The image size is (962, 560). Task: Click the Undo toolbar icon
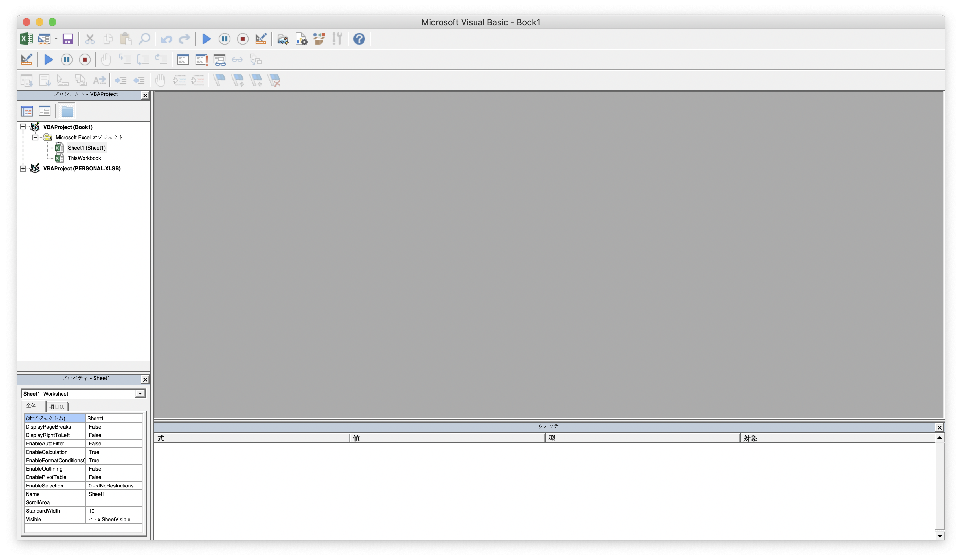click(166, 39)
